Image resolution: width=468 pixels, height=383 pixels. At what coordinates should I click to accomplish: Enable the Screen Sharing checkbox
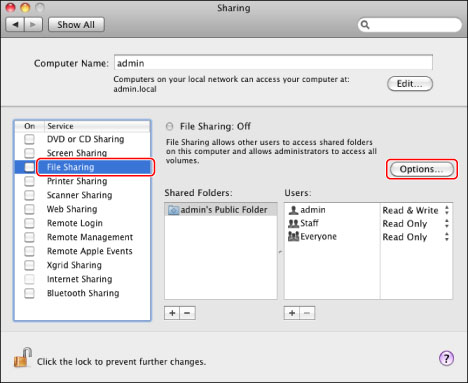click(x=29, y=153)
